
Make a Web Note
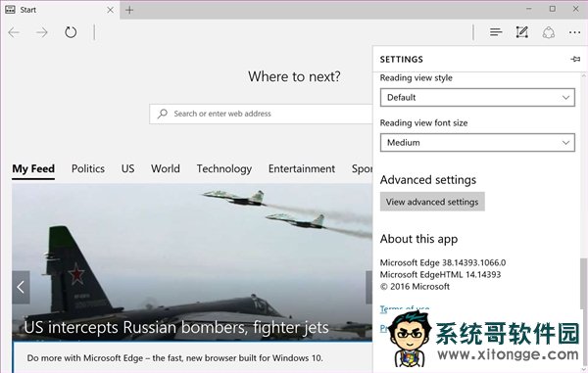click(522, 32)
